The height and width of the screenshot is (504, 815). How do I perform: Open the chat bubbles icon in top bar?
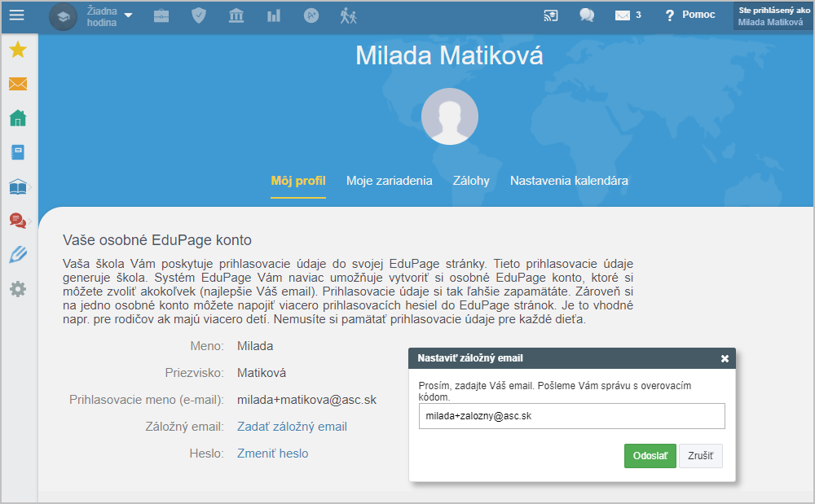point(587,15)
